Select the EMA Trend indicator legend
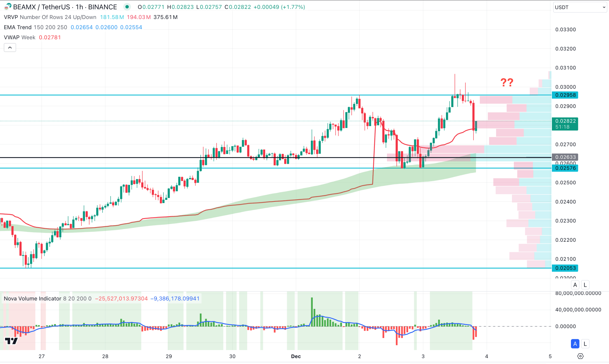The height and width of the screenshot is (364, 609). (36, 27)
